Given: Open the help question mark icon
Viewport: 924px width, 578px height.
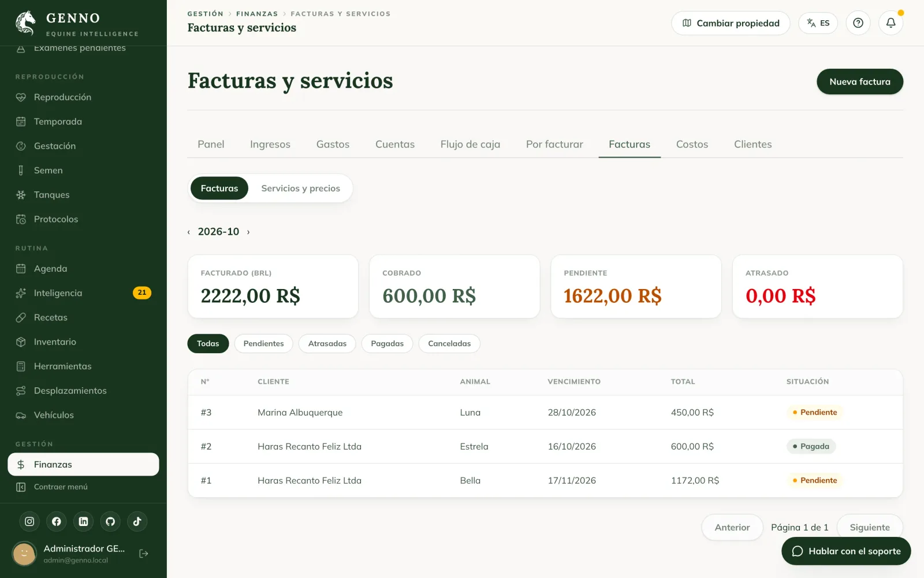Looking at the screenshot, I should [x=858, y=23].
